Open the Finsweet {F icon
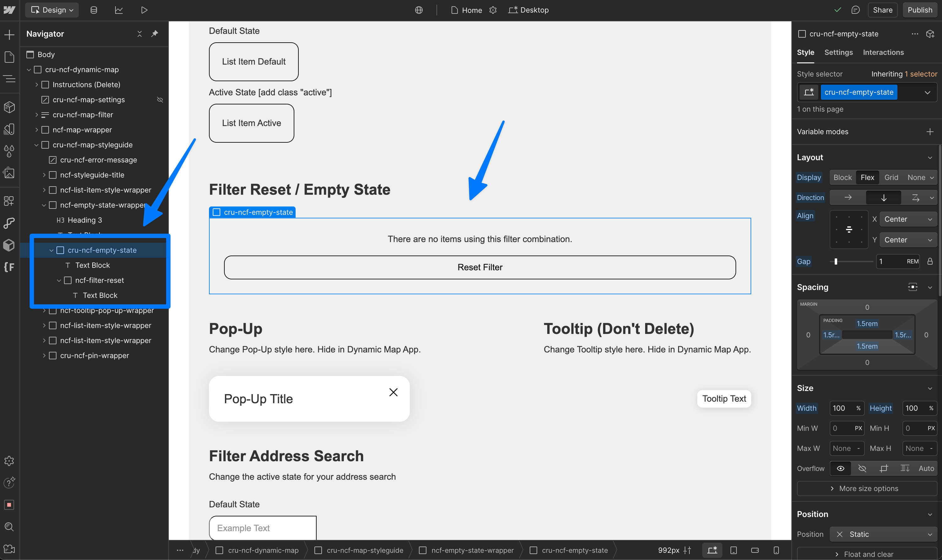Screen dimensions: 942x560 pyautogui.click(x=9, y=267)
